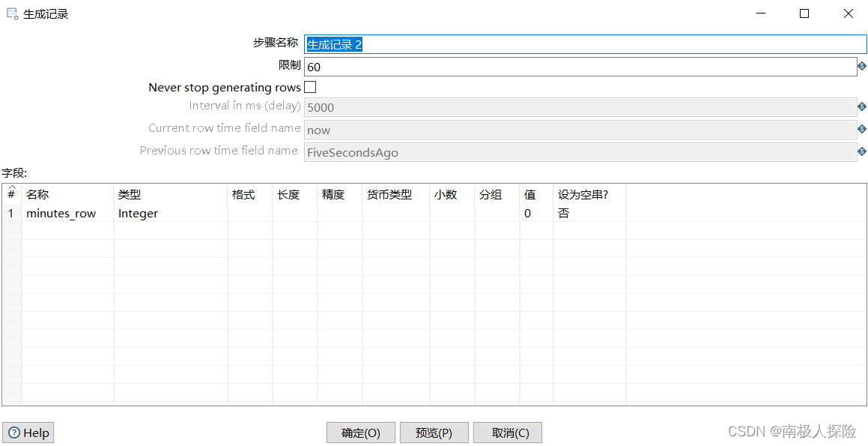Cancel with the 取消(C) button

coord(508,433)
